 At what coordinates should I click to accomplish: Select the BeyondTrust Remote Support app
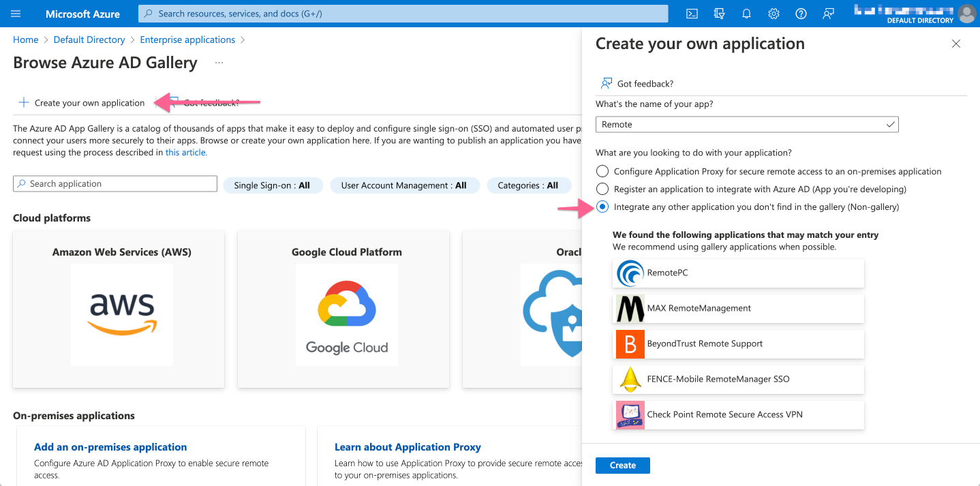click(738, 344)
